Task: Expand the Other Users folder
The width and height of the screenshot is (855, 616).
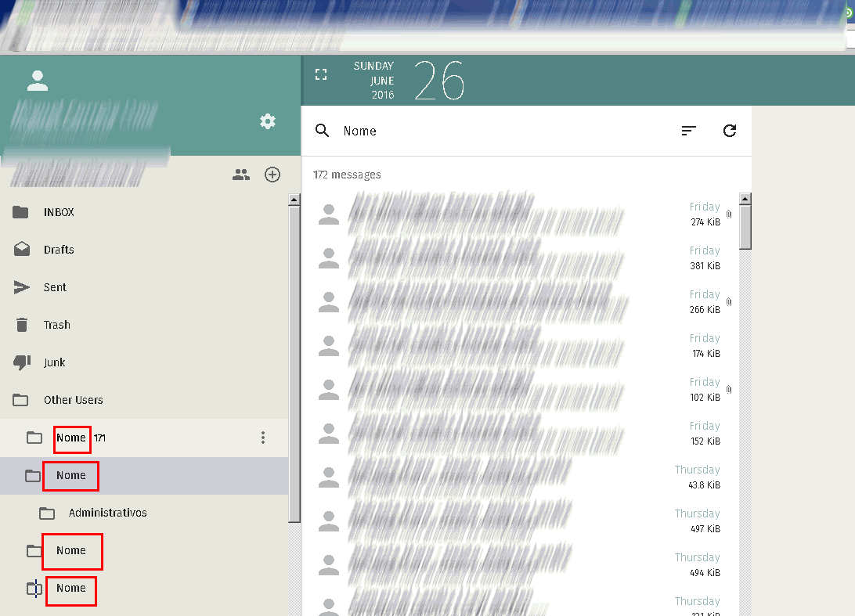Action: click(x=73, y=400)
